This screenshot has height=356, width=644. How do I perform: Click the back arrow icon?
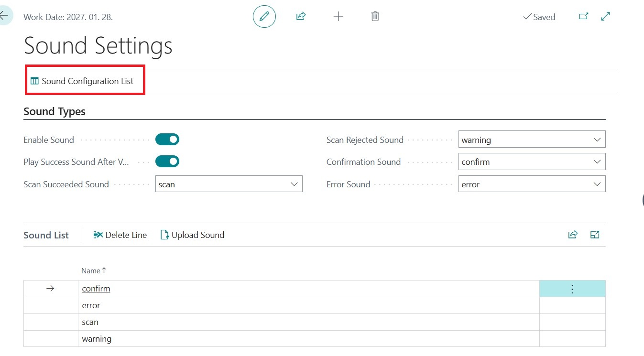click(x=5, y=16)
